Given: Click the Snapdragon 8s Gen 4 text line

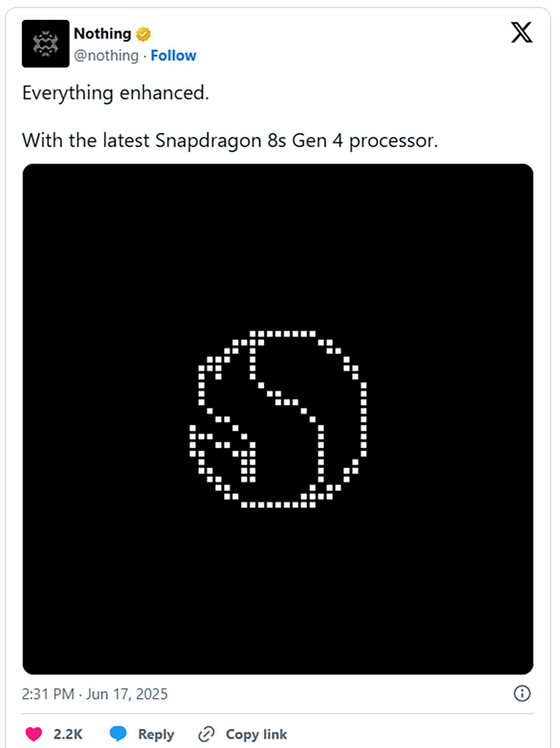Looking at the screenshot, I should [230, 140].
